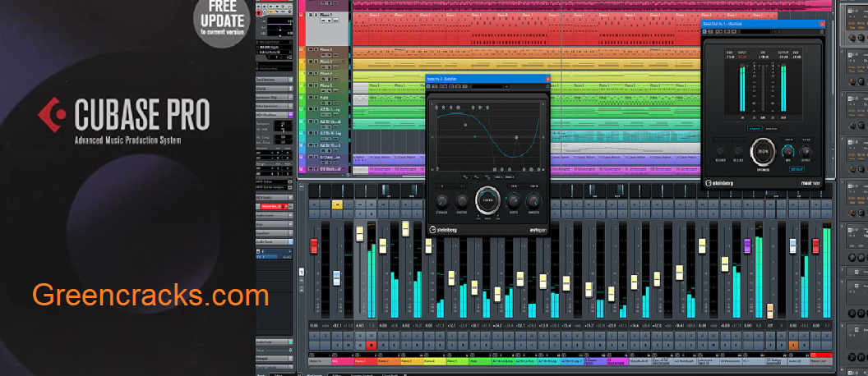Solo the Piano 1 channel in MixConsole

[x=371, y=204]
